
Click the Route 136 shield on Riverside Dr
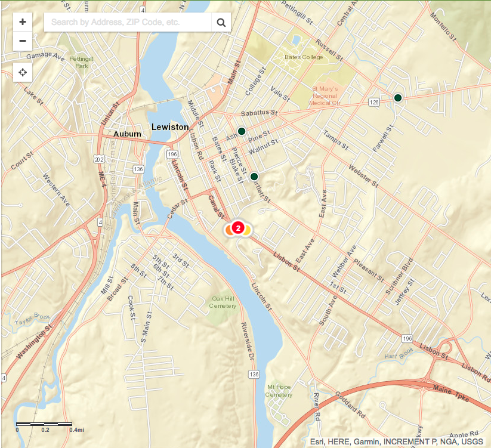pos(254,374)
